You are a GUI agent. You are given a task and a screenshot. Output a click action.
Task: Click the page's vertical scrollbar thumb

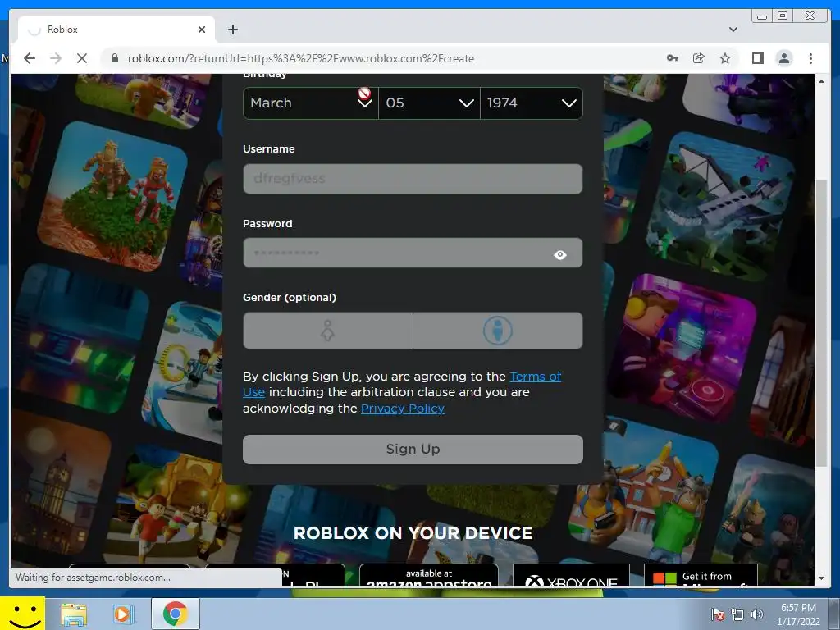pyautogui.click(x=821, y=323)
